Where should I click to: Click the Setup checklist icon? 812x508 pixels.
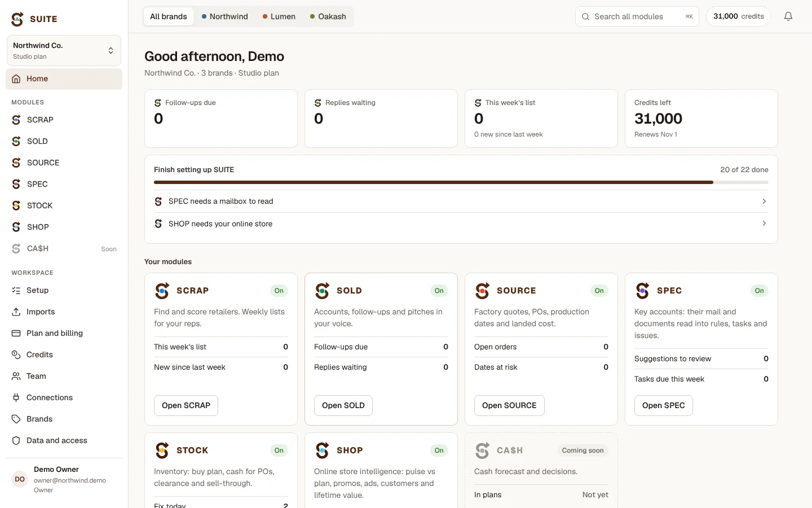pyautogui.click(x=16, y=290)
